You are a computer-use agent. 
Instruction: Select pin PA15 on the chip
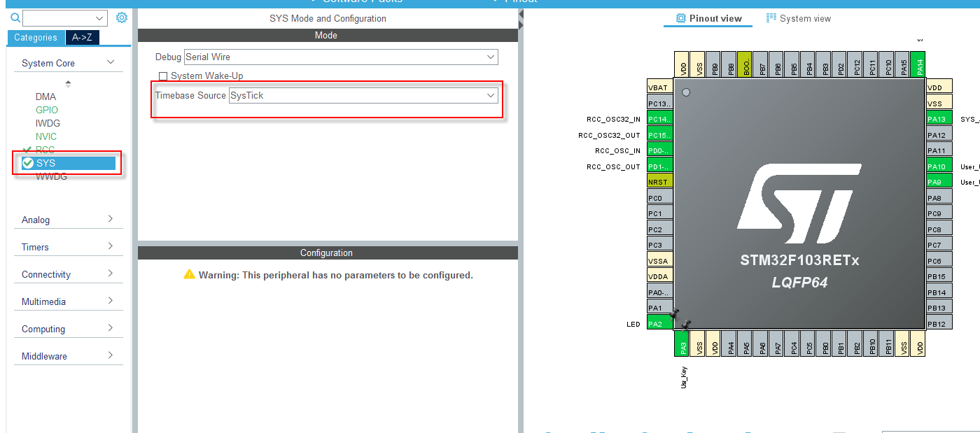(903, 64)
